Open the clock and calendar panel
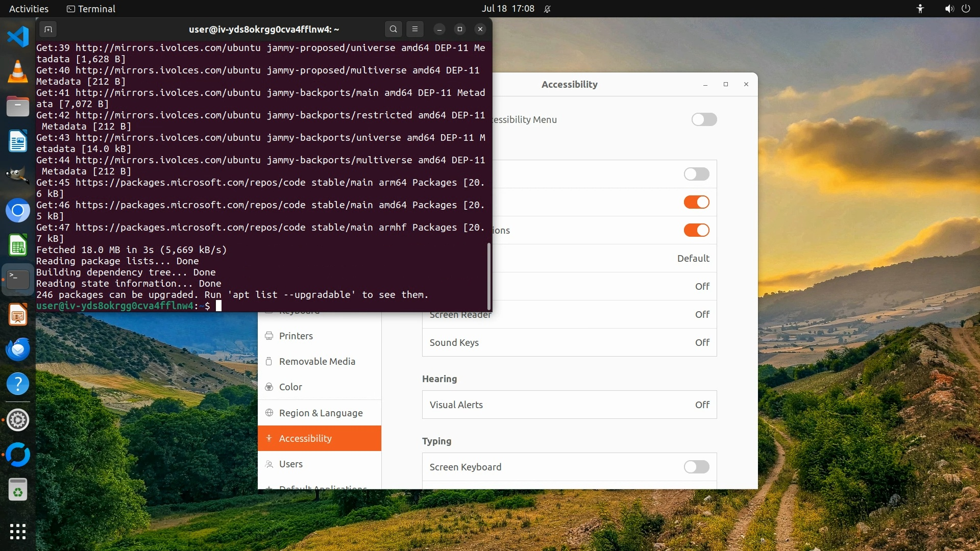Image resolution: width=980 pixels, height=551 pixels. tap(508, 9)
